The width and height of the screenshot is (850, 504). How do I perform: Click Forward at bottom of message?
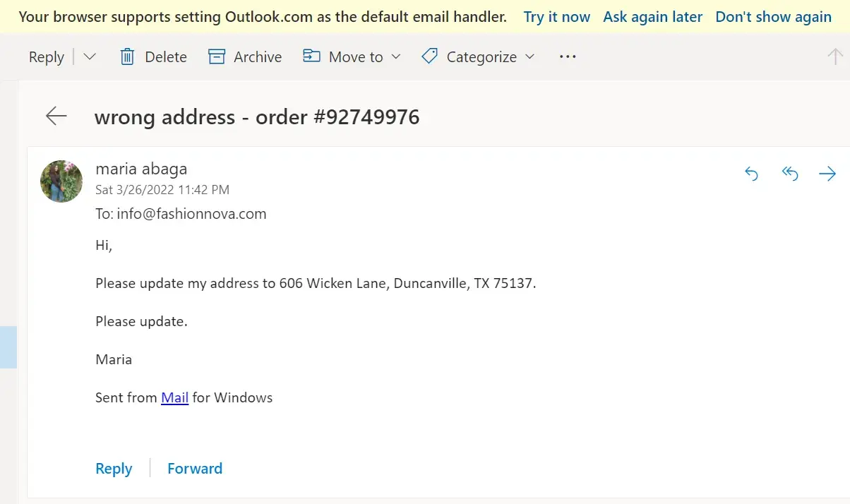point(195,468)
